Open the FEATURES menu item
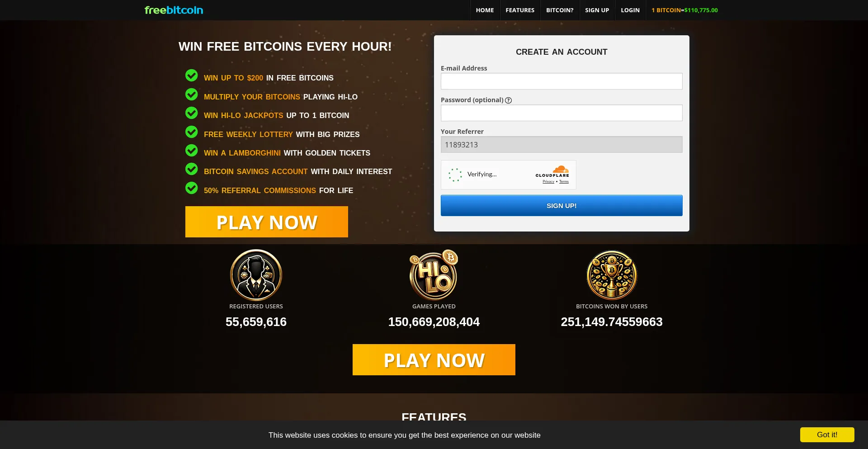 coord(520,10)
